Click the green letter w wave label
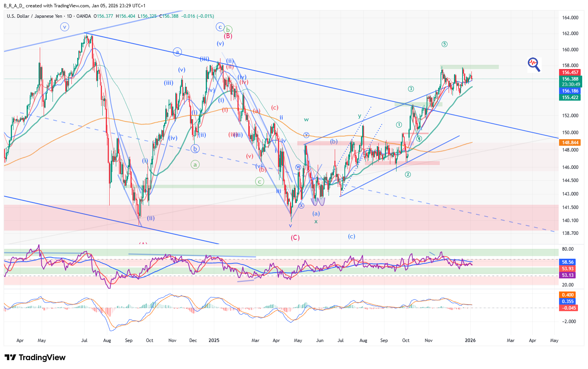 coord(306,120)
